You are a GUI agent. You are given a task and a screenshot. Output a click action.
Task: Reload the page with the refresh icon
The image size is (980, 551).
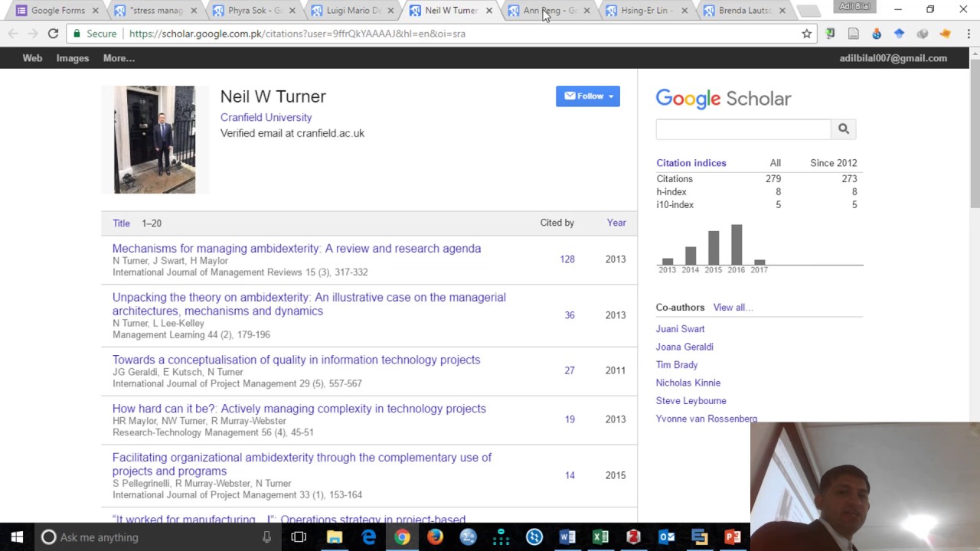(x=53, y=34)
